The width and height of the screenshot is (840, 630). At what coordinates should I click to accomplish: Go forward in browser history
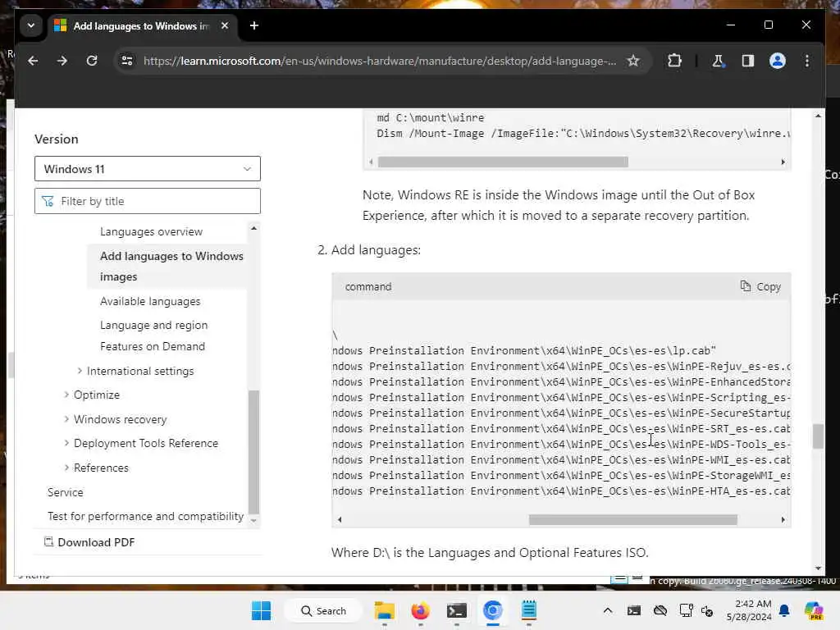[62, 61]
